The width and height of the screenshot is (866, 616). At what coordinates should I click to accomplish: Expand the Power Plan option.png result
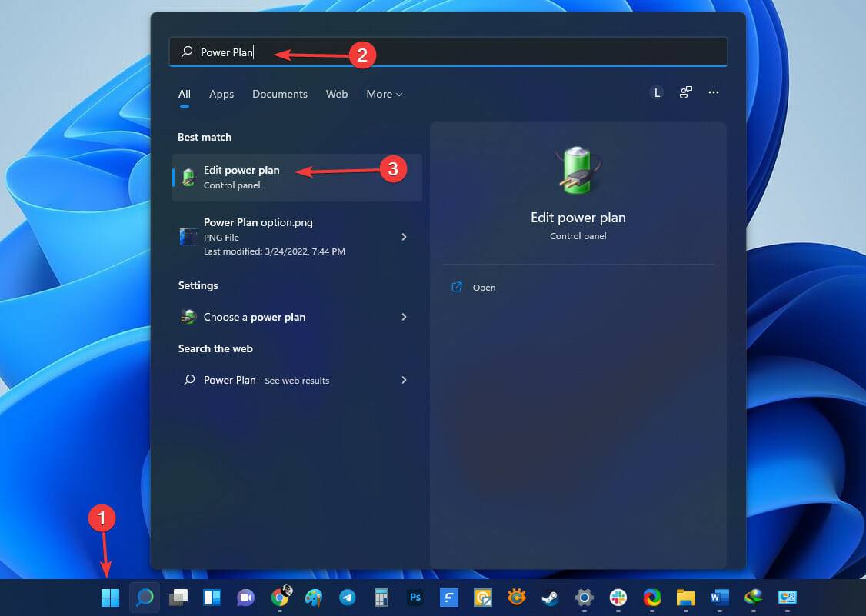tap(404, 237)
